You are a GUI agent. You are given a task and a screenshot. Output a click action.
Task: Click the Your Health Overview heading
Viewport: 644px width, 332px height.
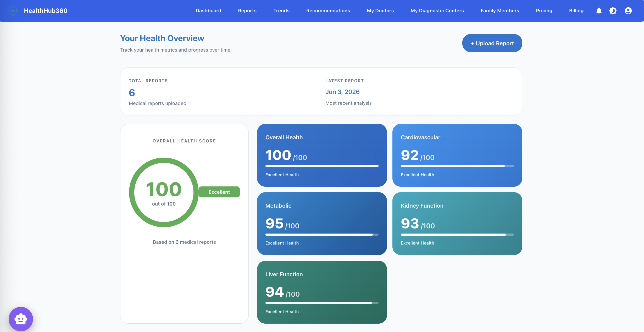[162, 38]
